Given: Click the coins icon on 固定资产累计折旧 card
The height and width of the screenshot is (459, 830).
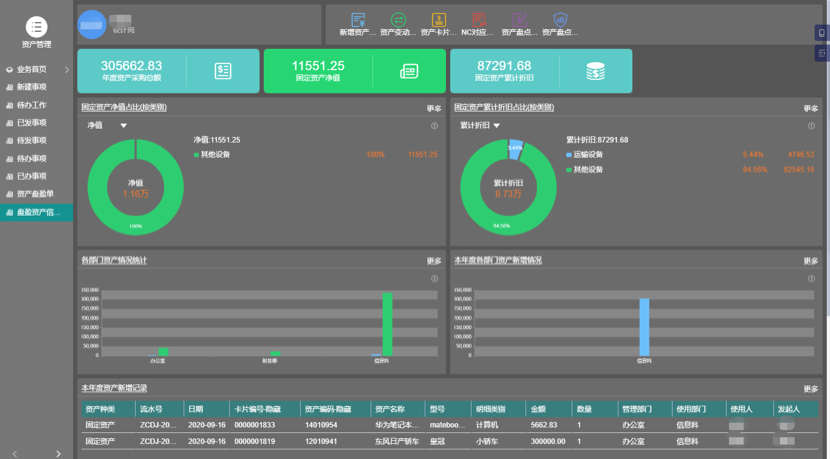Looking at the screenshot, I should click(x=595, y=71).
